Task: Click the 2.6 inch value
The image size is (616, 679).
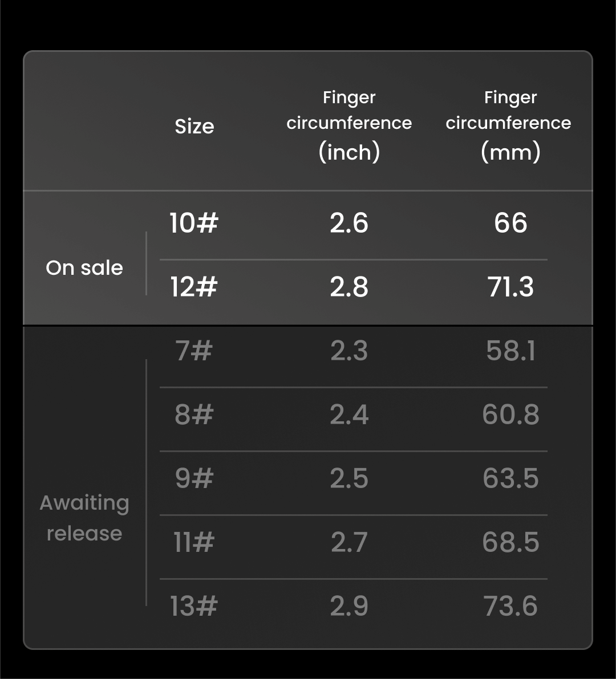Action: pyautogui.click(x=349, y=222)
